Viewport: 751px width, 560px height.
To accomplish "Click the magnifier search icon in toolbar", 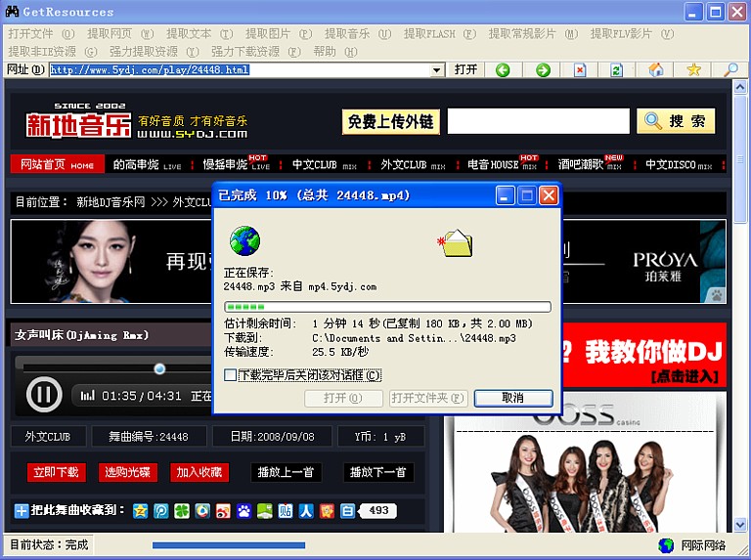I will coord(730,70).
